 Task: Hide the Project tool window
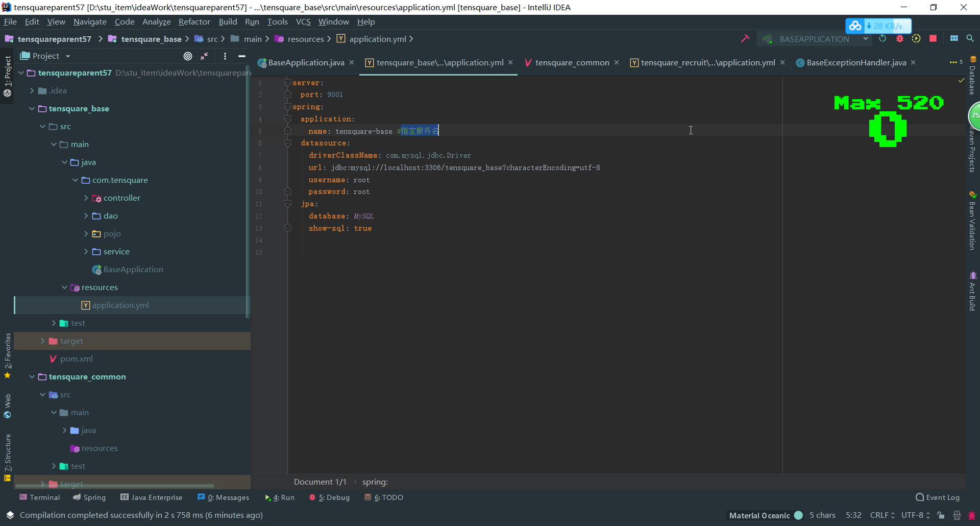tap(242, 56)
